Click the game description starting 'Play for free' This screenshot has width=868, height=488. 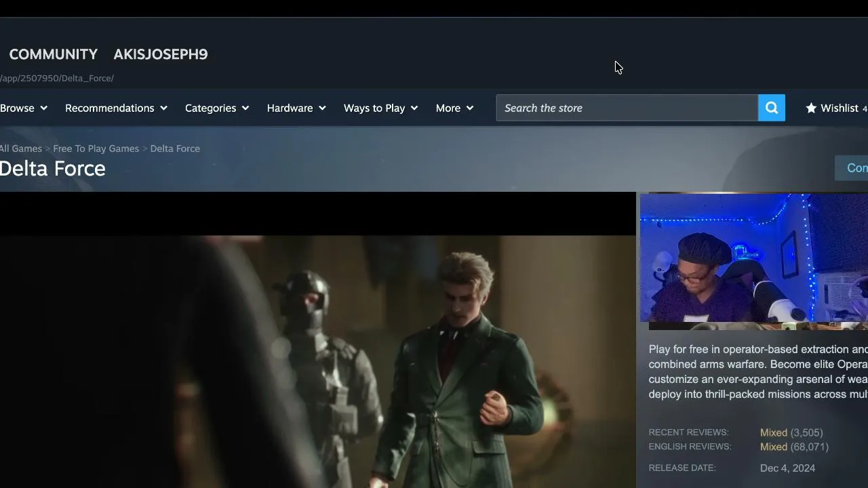point(758,371)
